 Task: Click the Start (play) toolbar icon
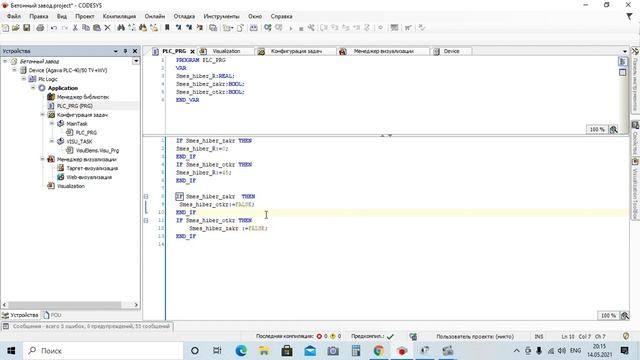[x=291, y=28]
